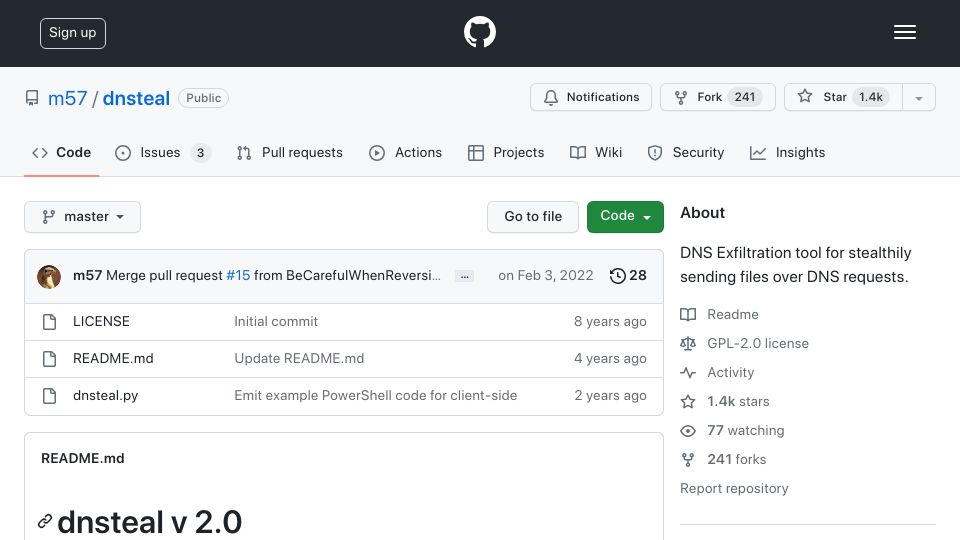The width and height of the screenshot is (960, 540).
Task: Open the Pull requests tab
Action: [x=290, y=152]
